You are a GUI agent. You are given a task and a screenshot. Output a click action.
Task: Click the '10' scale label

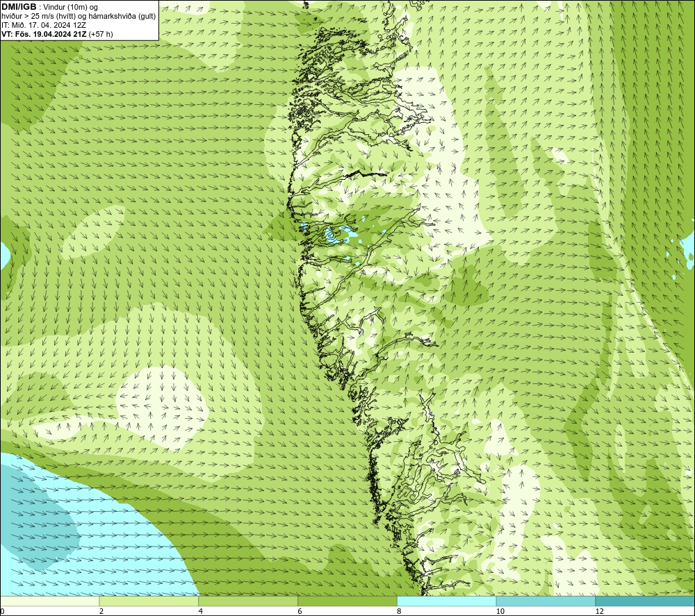point(500,612)
